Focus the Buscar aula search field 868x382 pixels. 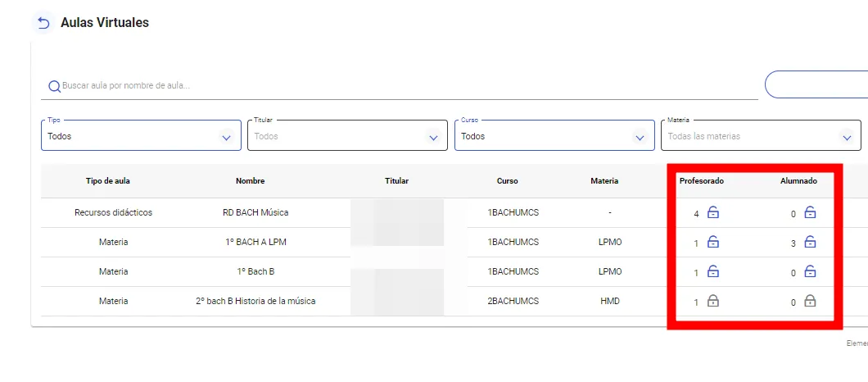401,85
